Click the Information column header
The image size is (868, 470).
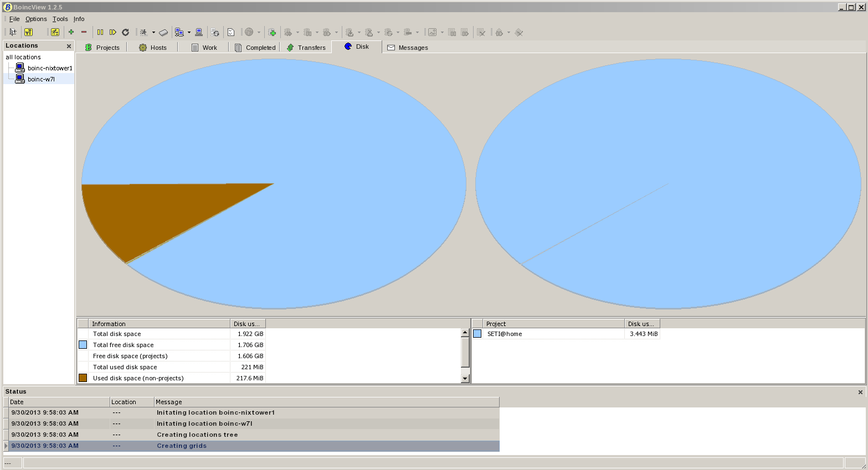point(160,324)
